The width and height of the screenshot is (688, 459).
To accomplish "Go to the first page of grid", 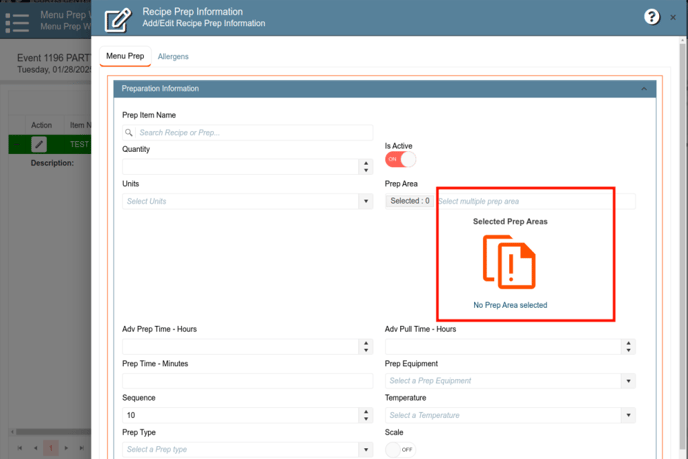I will click(19, 448).
